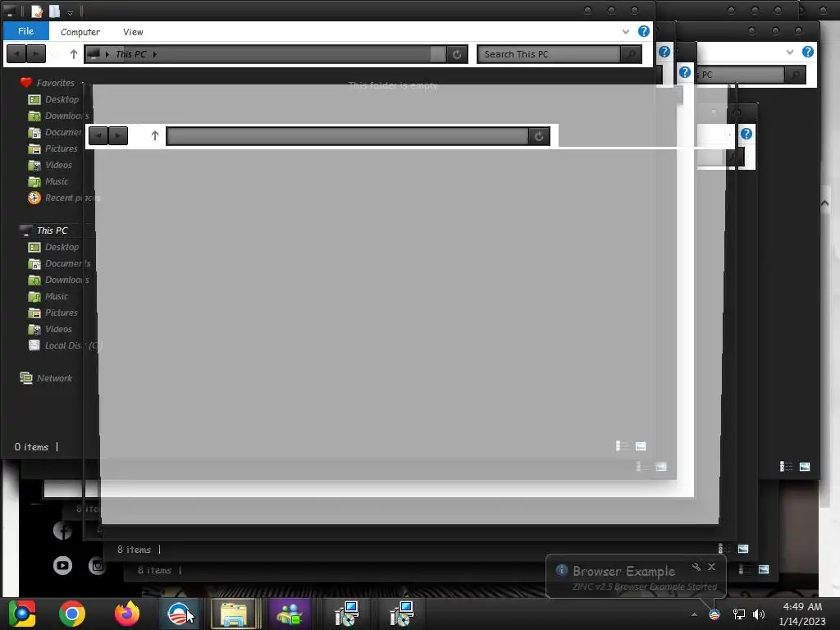Screen dimensions: 840x630
Task: Open Pictures under This PC
Action: [x=53, y=313]
